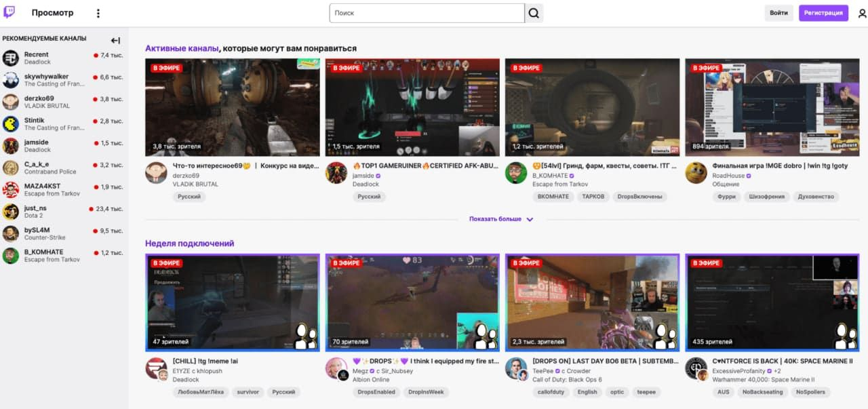The height and width of the screenshot is (409, 868).
Task: Select the Духовенство tag
Action: pyautogui.click(x=816, y=197)
